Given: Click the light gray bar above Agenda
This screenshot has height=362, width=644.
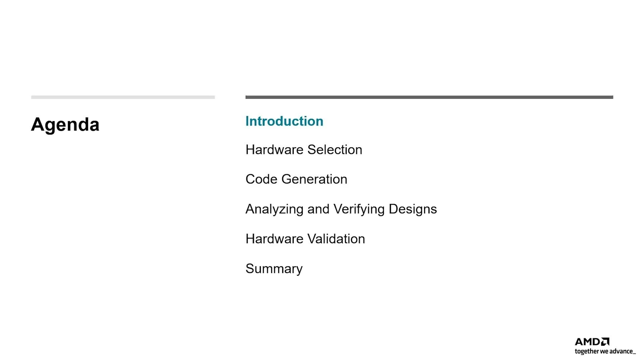Looking at the screenshot, I should point(123,97).
